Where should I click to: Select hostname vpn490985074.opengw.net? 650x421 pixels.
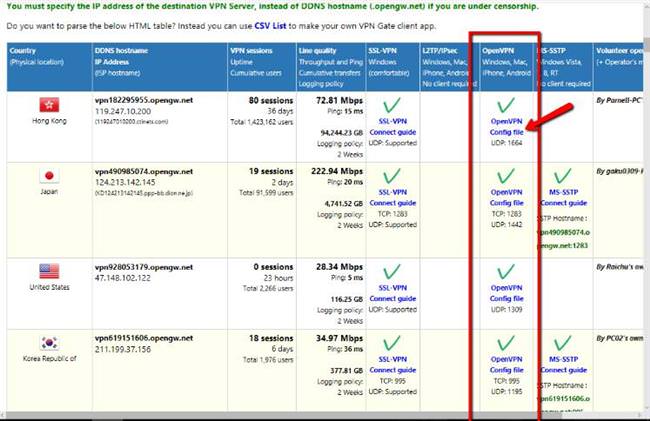point(144,171)
